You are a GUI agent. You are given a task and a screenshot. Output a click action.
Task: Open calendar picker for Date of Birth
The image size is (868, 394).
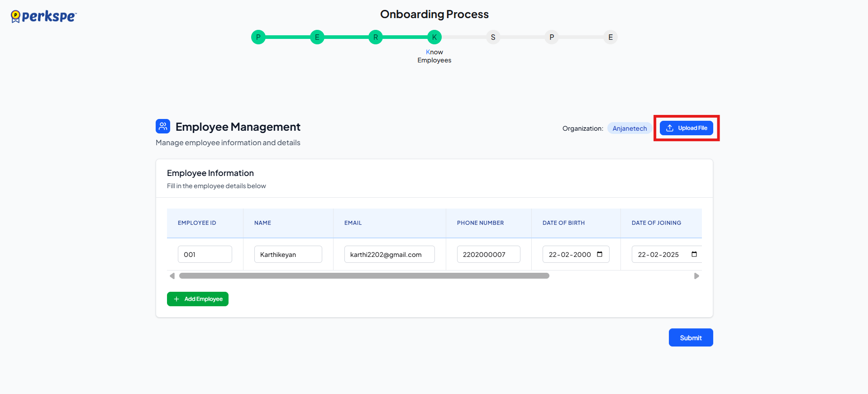tap(600, 254)
